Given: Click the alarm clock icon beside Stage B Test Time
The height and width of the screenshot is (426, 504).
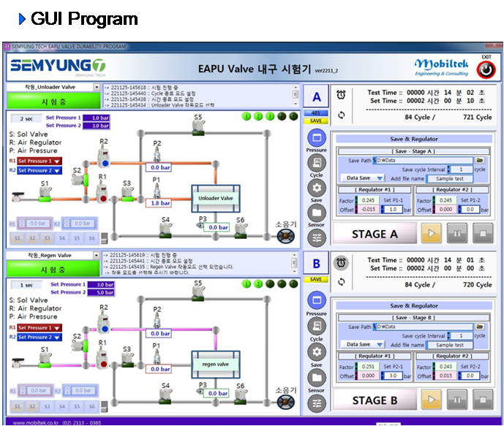Looking at the screenshot, I should click(x=341, y=262).
